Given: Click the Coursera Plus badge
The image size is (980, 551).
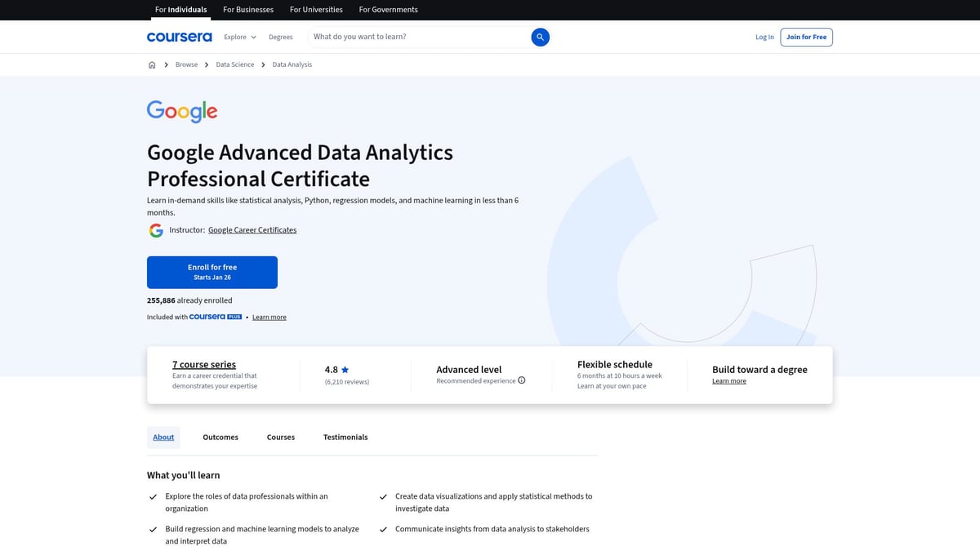Looking at the screenshot, I should click(x=216, y=317).
